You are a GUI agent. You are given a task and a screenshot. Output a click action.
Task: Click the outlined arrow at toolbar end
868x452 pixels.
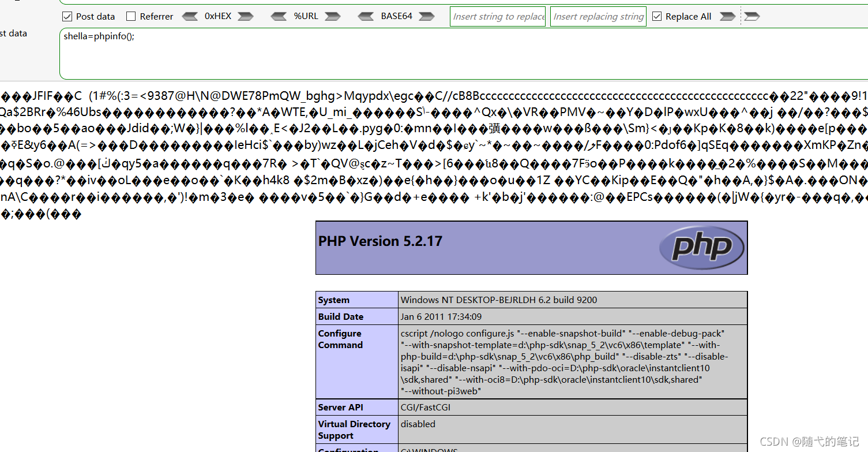pyautogui.click(x=751, y=16)
